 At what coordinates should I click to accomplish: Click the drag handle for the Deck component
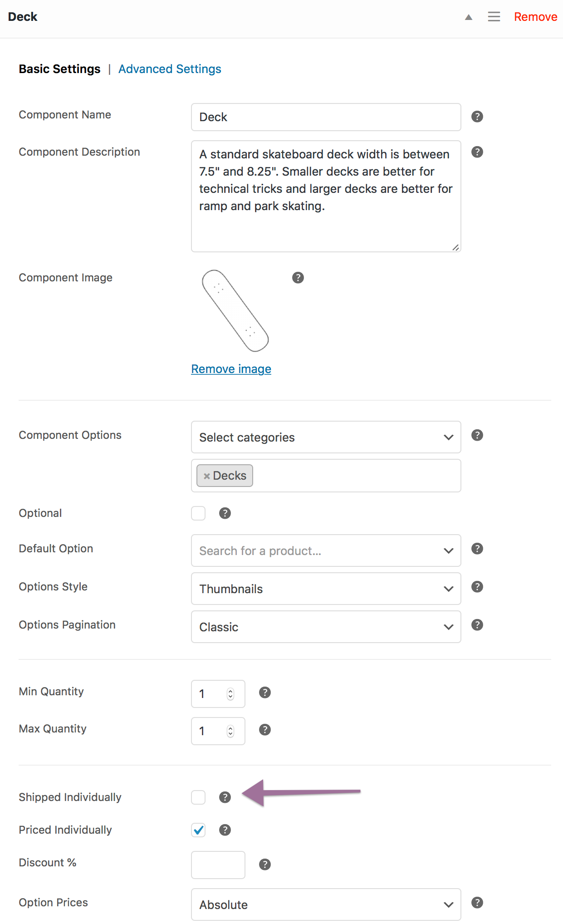coord(494,17)
